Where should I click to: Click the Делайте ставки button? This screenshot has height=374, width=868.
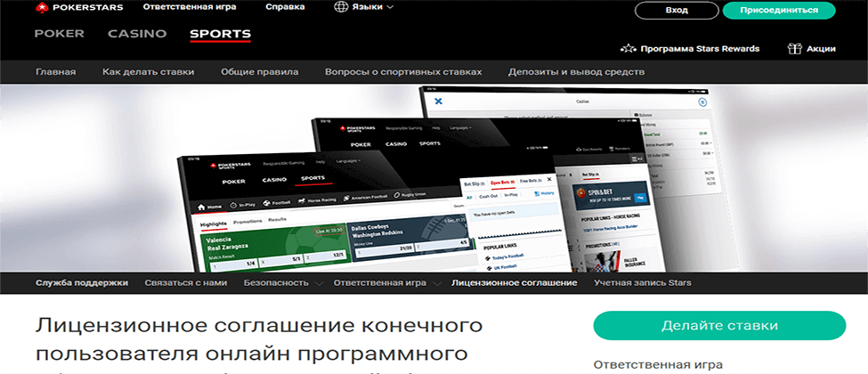[719, 326]
